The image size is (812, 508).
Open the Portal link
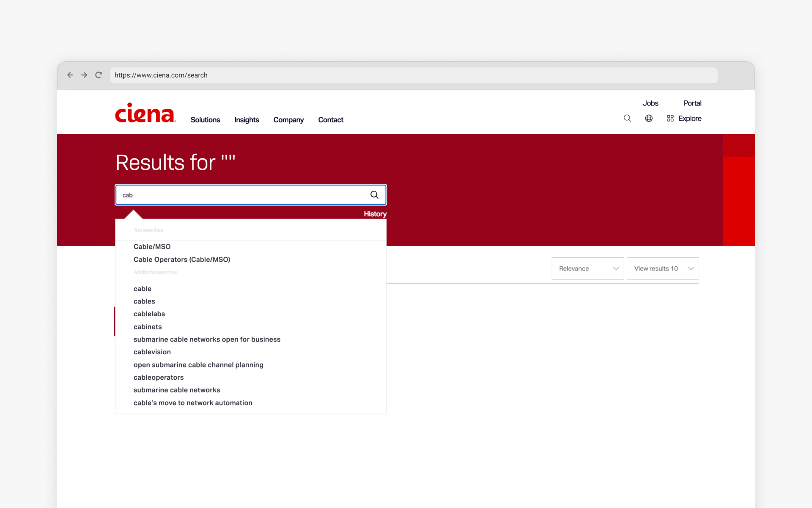pos(692,103)
